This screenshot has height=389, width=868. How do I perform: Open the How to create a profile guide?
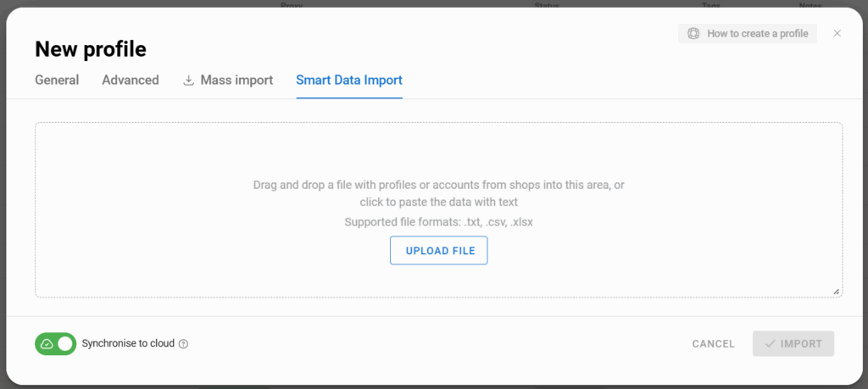[748, 33]
